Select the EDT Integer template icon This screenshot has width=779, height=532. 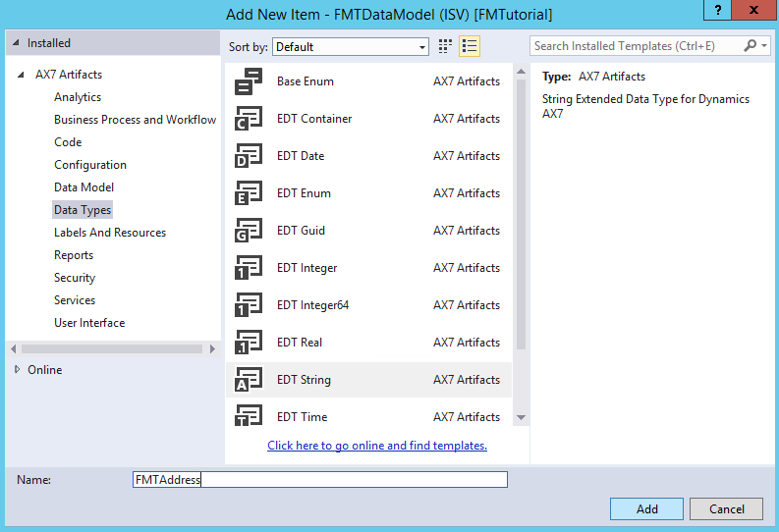[248, 268]
